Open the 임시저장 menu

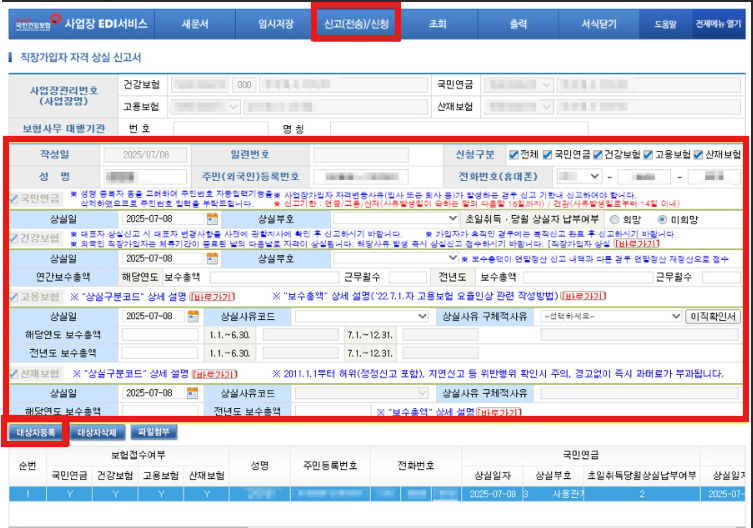click(x=276, y=24)
